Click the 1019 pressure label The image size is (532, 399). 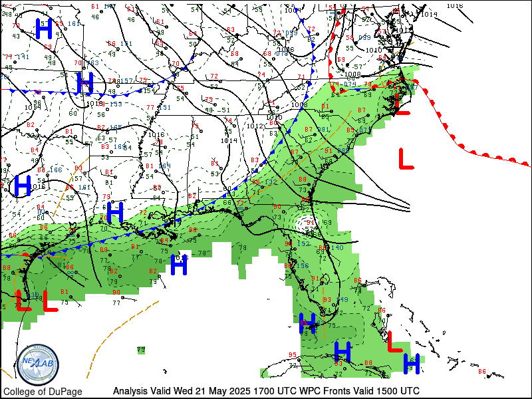tap(94, 103)
